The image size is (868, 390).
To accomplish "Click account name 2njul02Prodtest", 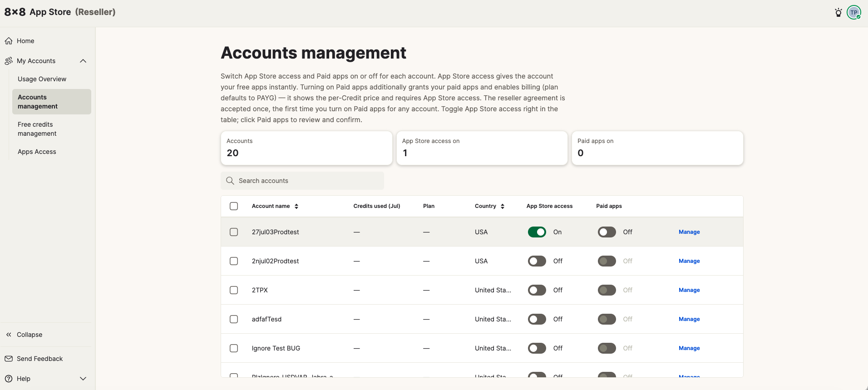I will point(275,261).
